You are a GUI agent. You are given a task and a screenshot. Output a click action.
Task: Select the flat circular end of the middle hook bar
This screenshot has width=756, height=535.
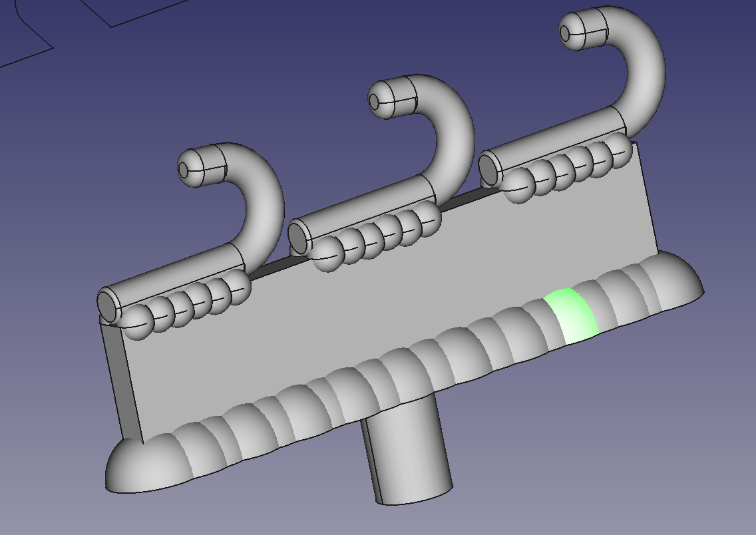click(298, 239)
